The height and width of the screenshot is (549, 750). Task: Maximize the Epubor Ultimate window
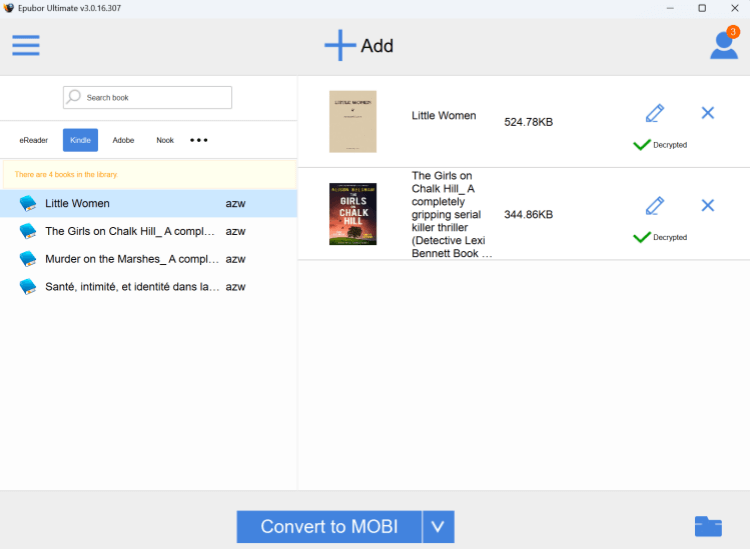pos(702,8)
